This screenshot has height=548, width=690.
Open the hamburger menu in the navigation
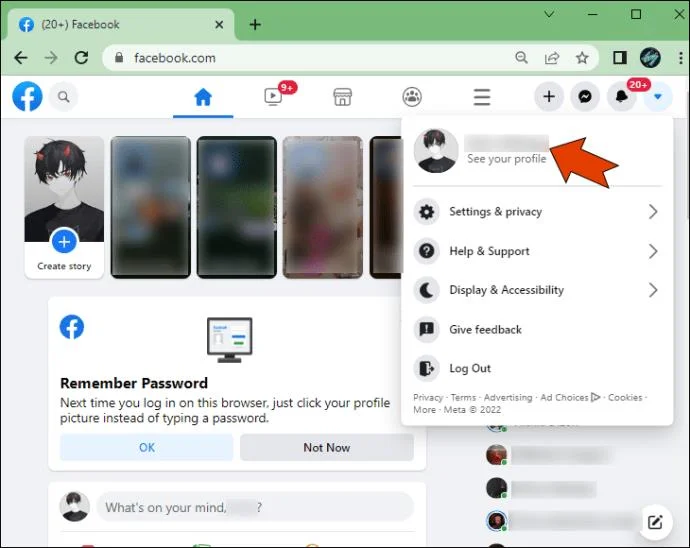coord(482,97)
